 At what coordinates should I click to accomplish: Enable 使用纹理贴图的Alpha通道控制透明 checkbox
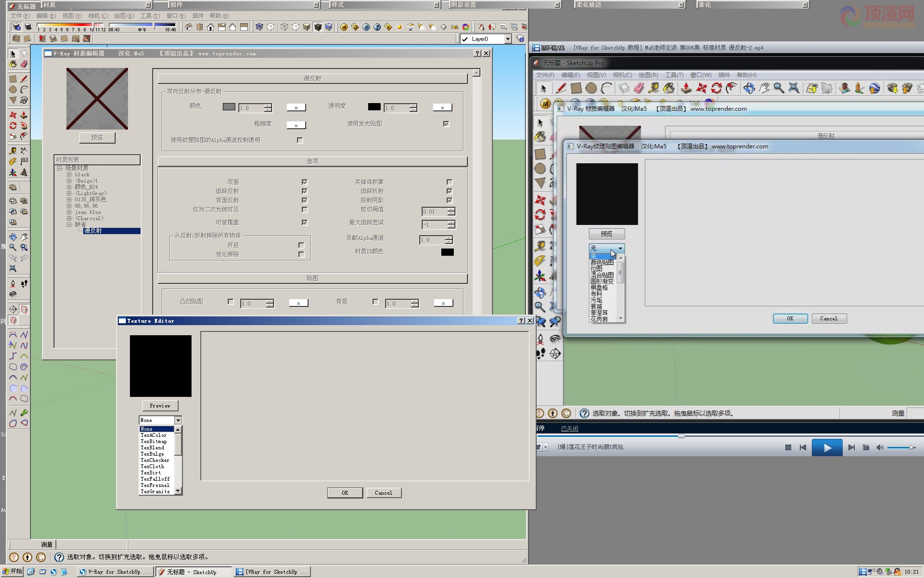(300, 140)
